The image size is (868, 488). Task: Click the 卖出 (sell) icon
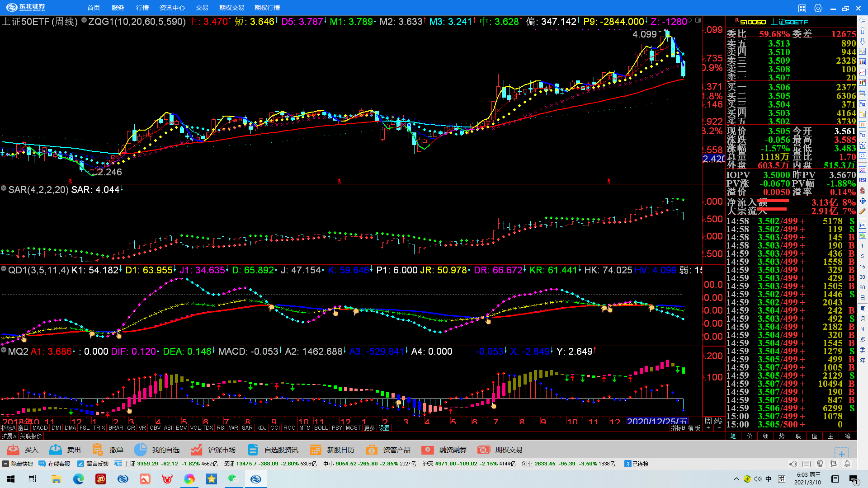[56, 450]
